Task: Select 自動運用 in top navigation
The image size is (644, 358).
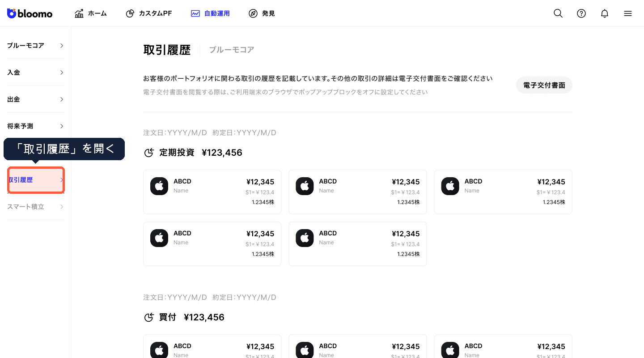Action: pyautogui.click(x=210, y=13)
